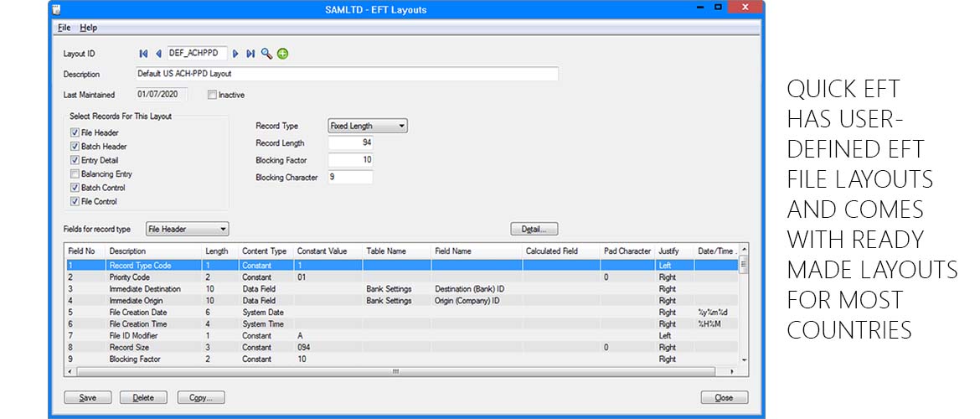This screenshot has height=419, width=980.
Task: Go to first Layout ID record
Action: 144,54
